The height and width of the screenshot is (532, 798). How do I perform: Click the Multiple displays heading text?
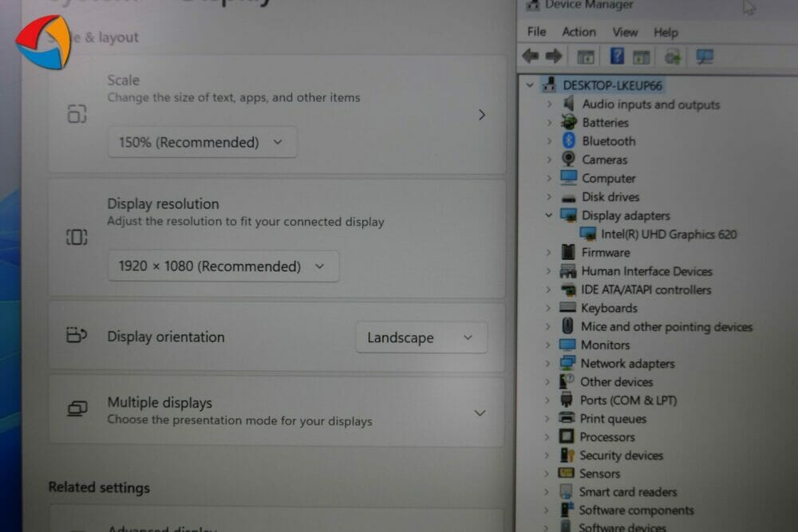(160, 402)
